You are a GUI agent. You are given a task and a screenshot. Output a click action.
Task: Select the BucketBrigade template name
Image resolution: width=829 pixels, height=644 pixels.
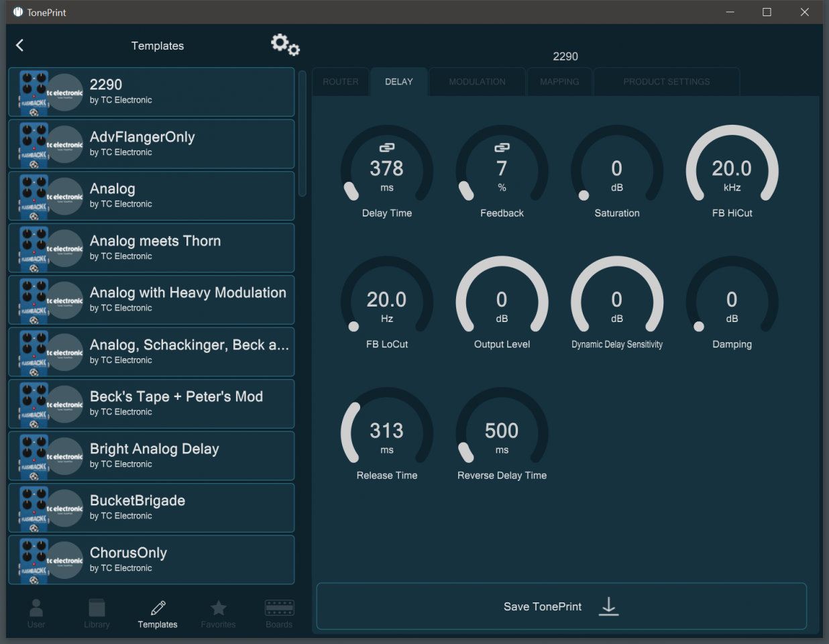click(x=137, y=500)
